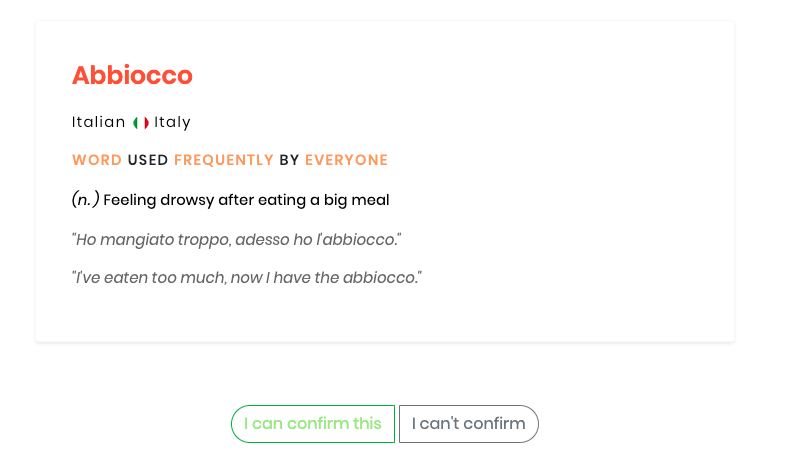The height and width of the screenshot is (459, 788).
Task: Click the 'Italy' country label
Action: pyautogui.click(x=172, y=122)
